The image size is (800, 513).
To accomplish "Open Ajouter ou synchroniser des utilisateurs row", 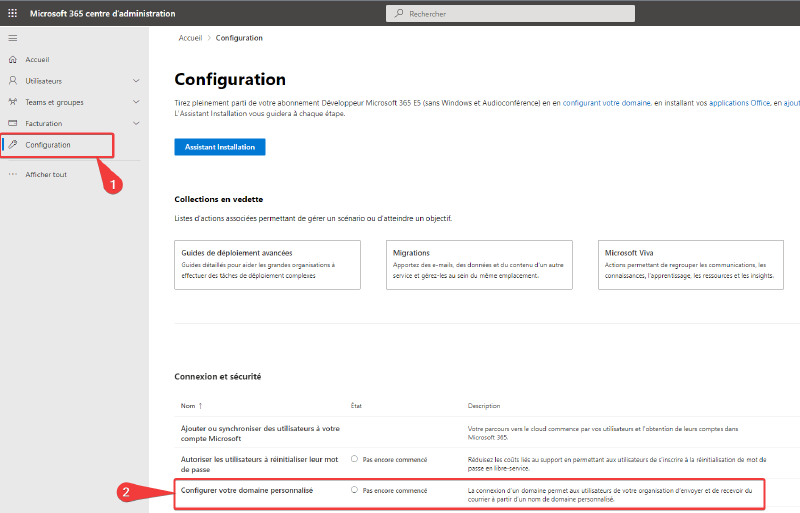I will [x=260, y=433].
